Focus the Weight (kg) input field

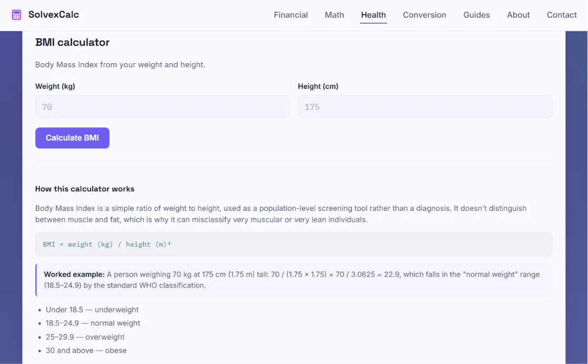(x=162, y=107)
